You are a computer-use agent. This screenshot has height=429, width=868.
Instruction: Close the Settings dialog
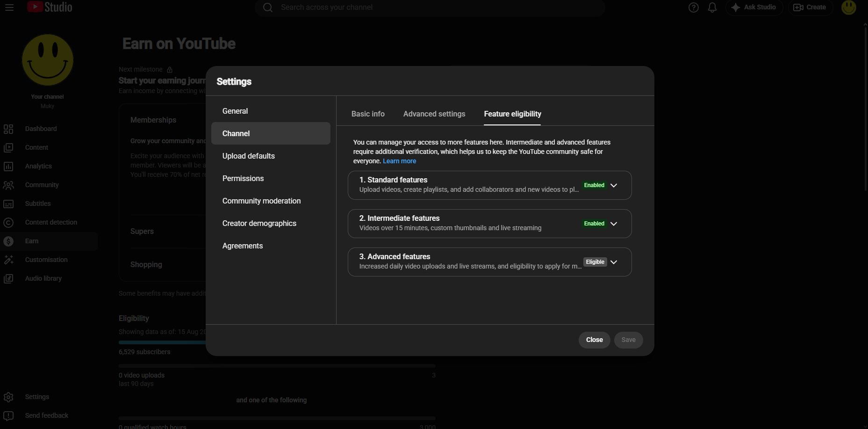tap(595, 340)
